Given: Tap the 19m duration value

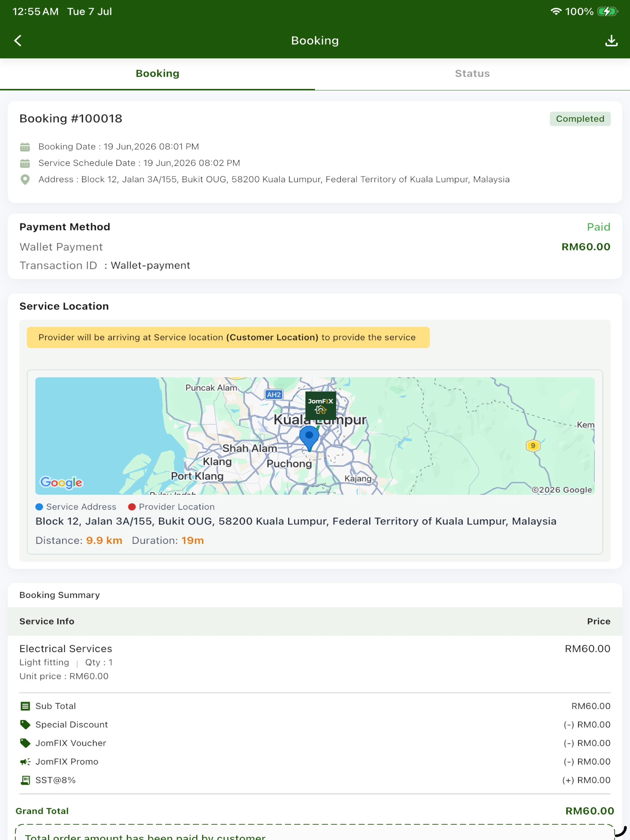Looking at the screenshot, I should point(193,541).
